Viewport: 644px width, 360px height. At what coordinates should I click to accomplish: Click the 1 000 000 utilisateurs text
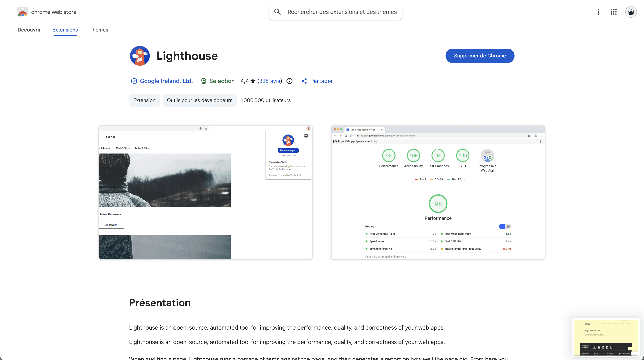click(266, 100)
